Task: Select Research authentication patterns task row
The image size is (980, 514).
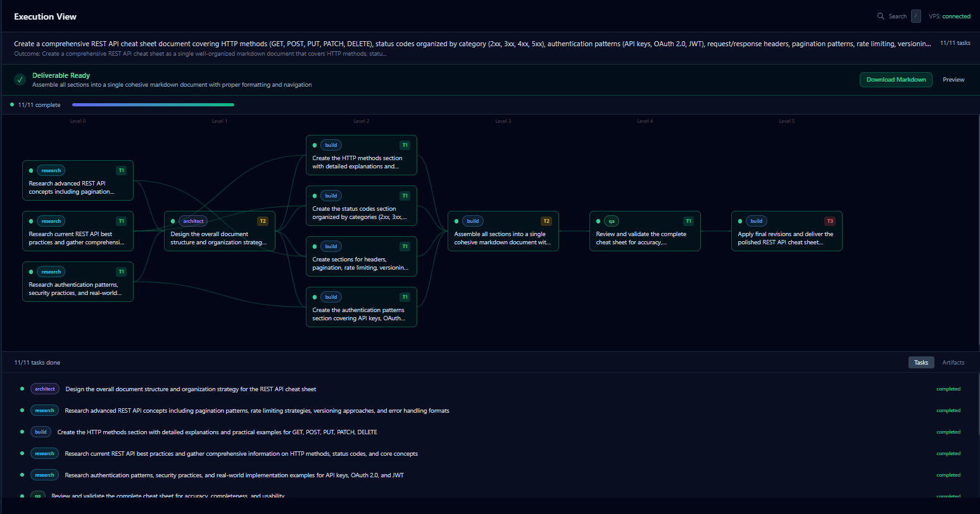Action: coord(490,475)
